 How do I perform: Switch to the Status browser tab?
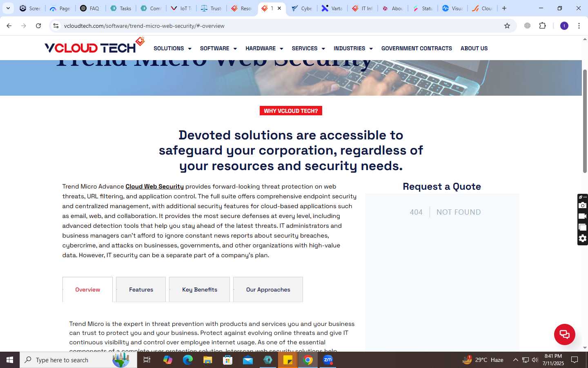pos(423,8)
